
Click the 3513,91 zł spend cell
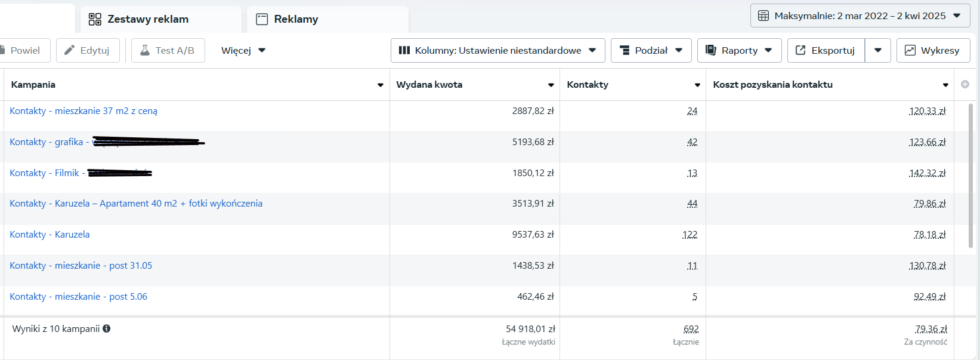[x=533, y=204]
